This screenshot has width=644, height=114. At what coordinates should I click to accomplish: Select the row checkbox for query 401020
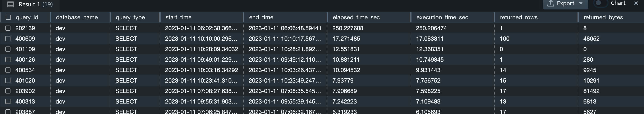click(x=8, y=81)
